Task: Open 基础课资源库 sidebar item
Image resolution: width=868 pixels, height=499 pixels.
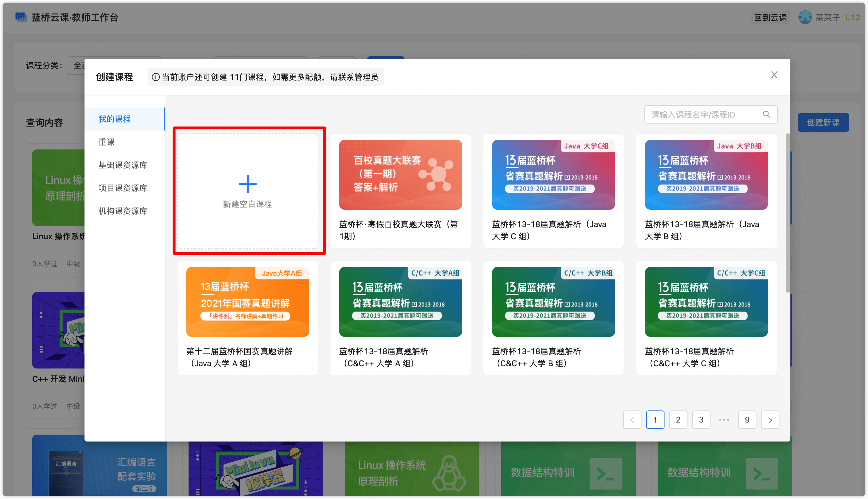Action: (123, 165)
